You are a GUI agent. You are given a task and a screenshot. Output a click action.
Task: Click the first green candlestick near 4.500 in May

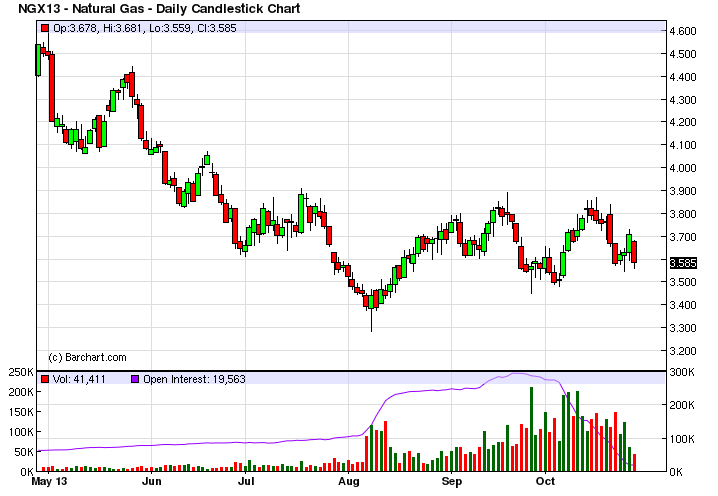[38, 60]
